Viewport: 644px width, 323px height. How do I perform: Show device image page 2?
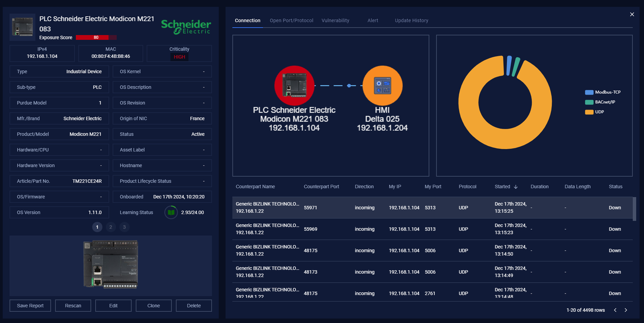(x=111, y=227)
